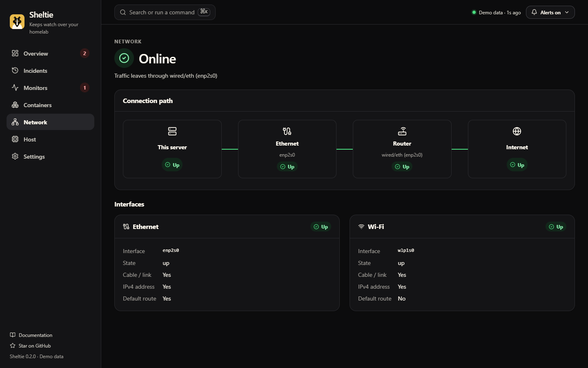Click the Up badge in Router card
The height and width of the screenshot is (368, 588).
(402, 166)
